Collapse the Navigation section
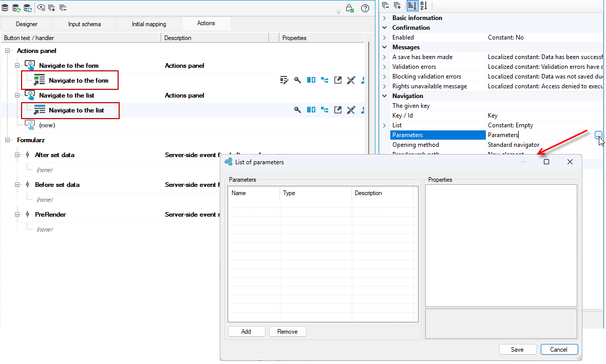 tap(385, 96)
